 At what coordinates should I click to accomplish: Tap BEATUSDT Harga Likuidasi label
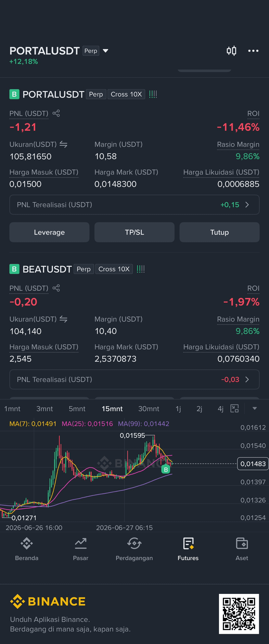pyautogui.click(x=221, y=347)
